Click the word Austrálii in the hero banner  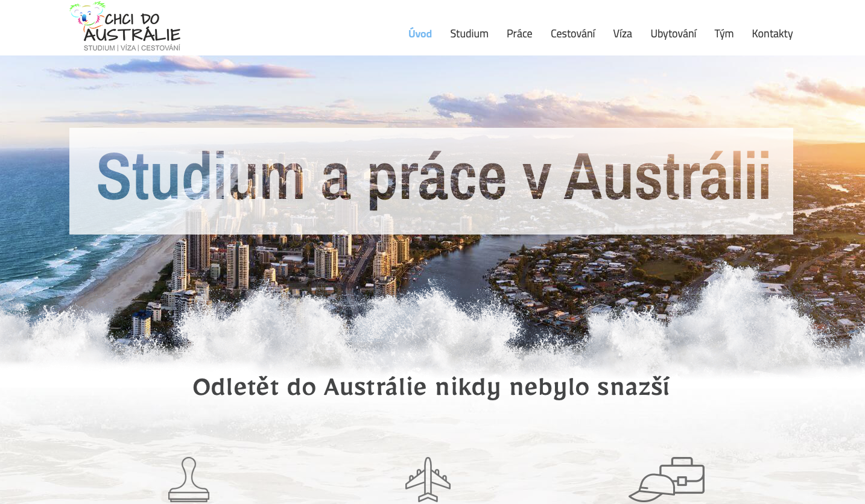click(667, 176)
